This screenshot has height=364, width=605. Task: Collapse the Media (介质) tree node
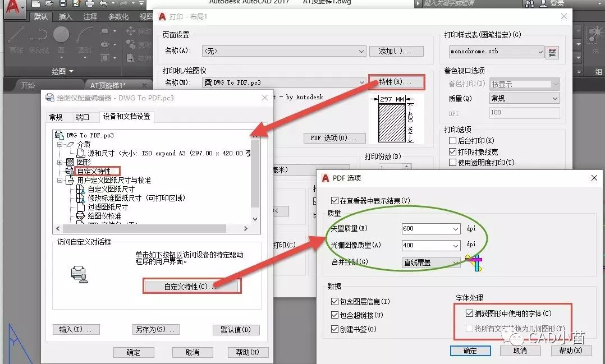pyautogui.click(x=59, y=144)
